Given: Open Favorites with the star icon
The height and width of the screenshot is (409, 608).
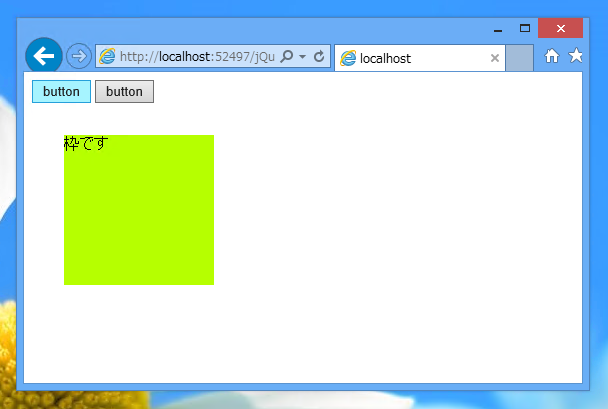Looking at the screenshot, I should (x=576, y=55).
